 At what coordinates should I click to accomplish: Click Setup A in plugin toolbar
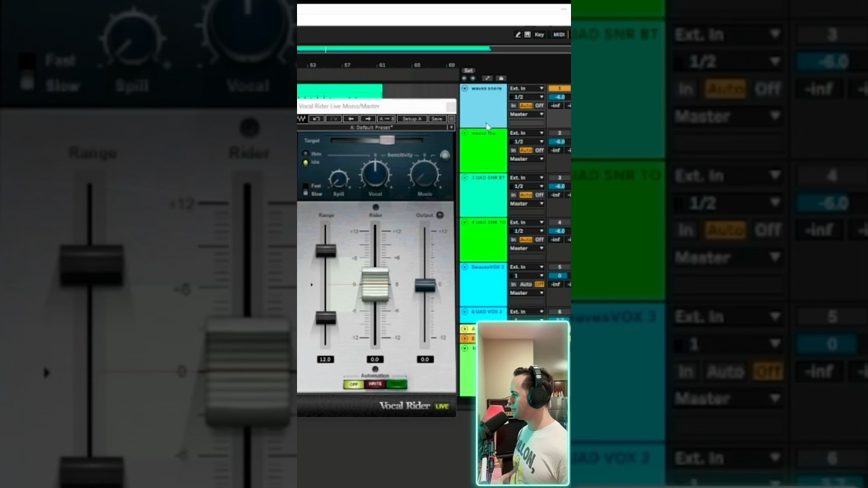click(x=412, y=119)
